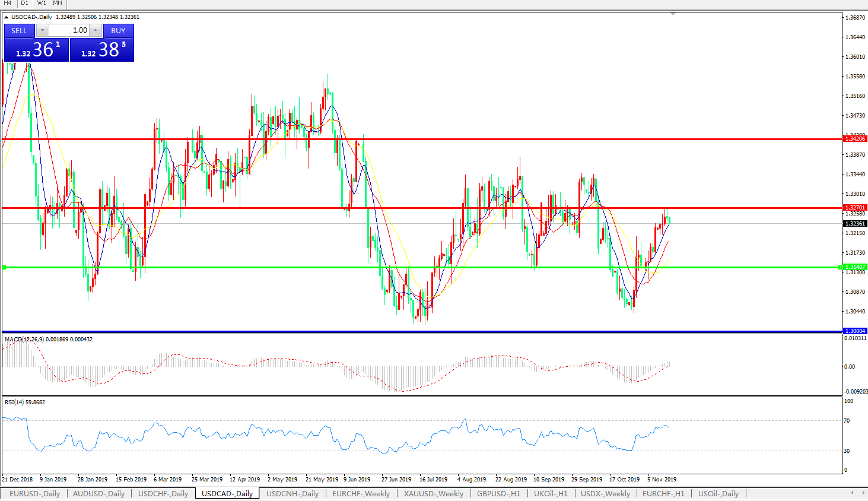This screenshot has width=868, height=501.
Task: Collapse the one-click trading panel triangle
Action: pyautogui.click(x=7, y=17)
